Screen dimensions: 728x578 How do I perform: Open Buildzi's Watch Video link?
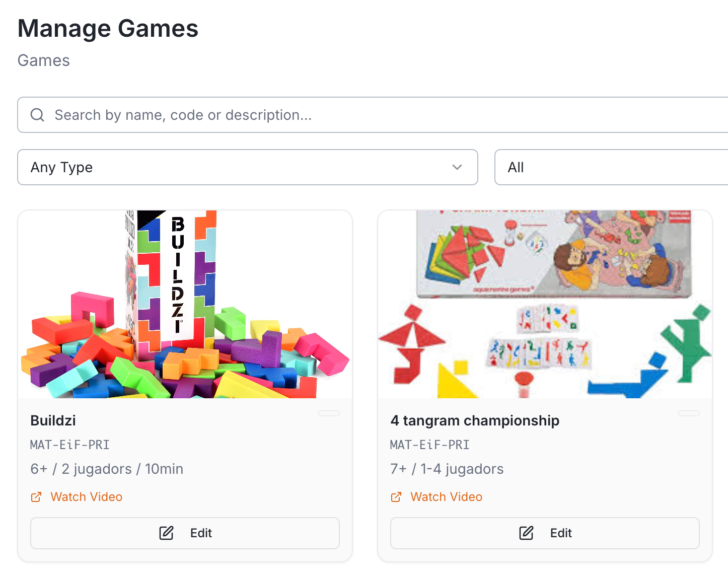pyautogui.click(x=86, y=497)
